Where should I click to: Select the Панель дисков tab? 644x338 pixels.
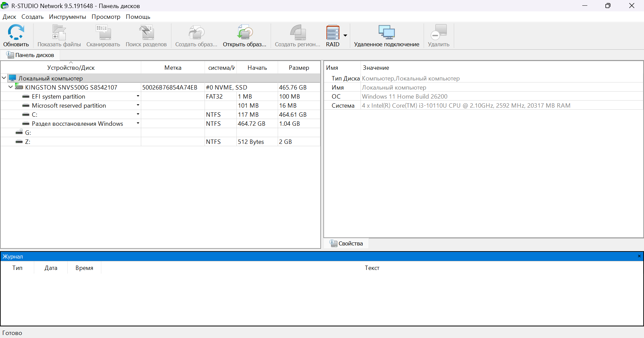pyautogui.click(x=30, y=55)
